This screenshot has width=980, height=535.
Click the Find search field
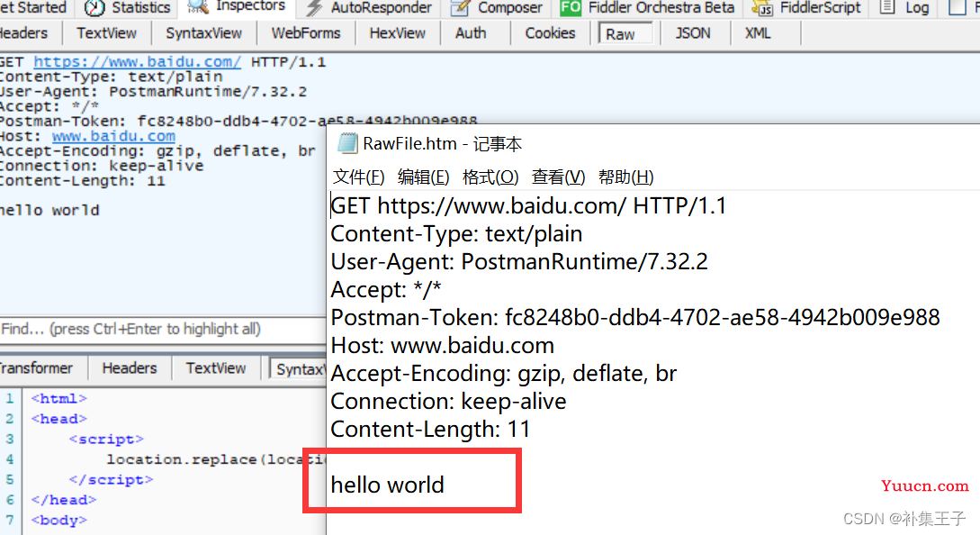click(163, 329)
